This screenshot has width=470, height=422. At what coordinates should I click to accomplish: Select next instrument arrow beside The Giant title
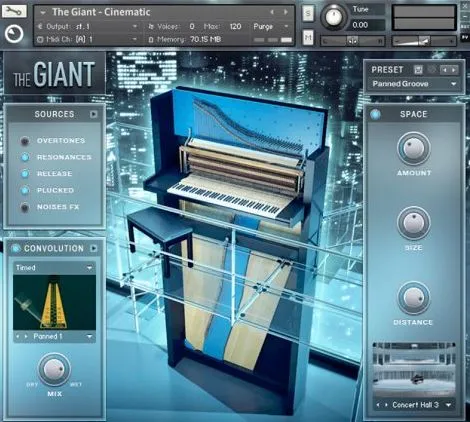coord(286,12)
